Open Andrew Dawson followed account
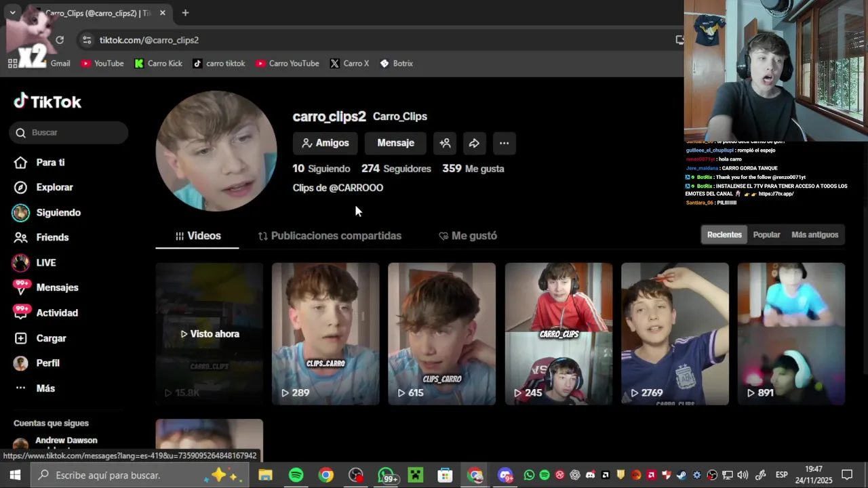868x488 pixels. coord(66,441)
